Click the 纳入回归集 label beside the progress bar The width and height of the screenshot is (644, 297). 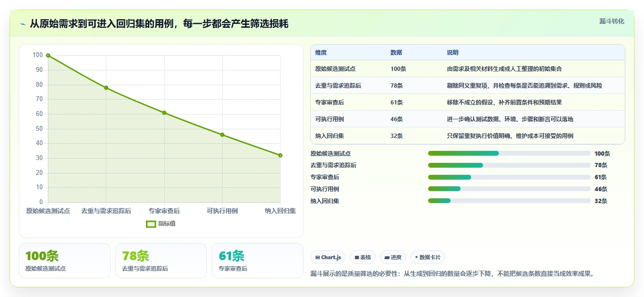click(325, 201)
